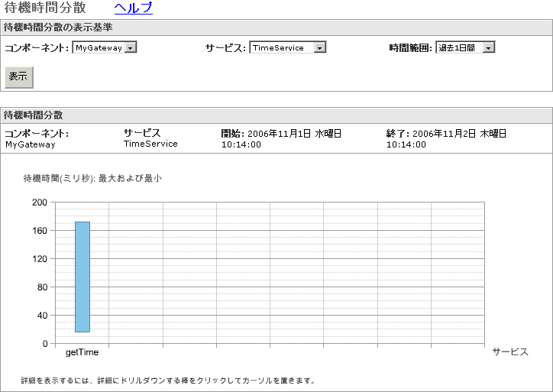Click the 120 y-axis value
This screenshot has width=553, height=392.
pyautogui.click(x=40, y=258)
